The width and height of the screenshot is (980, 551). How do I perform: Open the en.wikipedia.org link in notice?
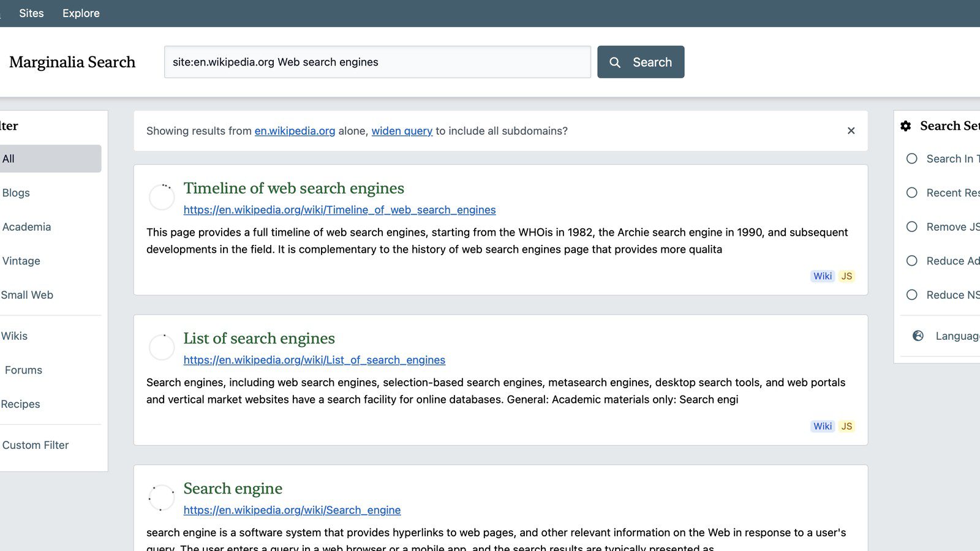click(295, 131)
